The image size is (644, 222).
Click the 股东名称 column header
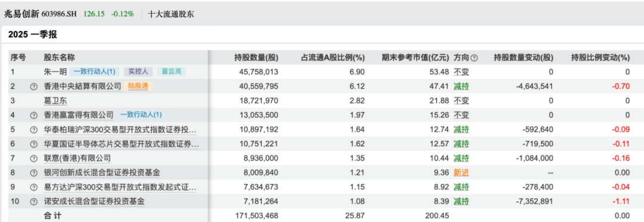pyautogui.click(x=60, y=58)
